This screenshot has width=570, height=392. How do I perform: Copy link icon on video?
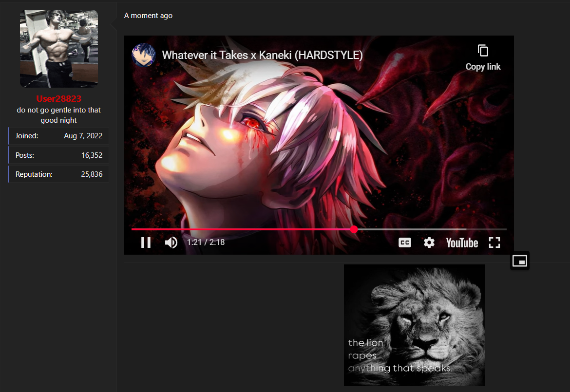(483, 51)
